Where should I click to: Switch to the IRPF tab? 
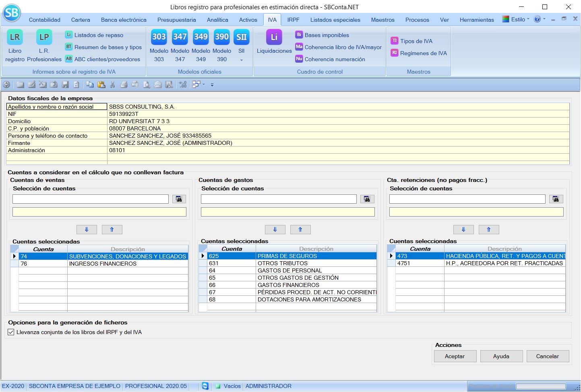293,20
